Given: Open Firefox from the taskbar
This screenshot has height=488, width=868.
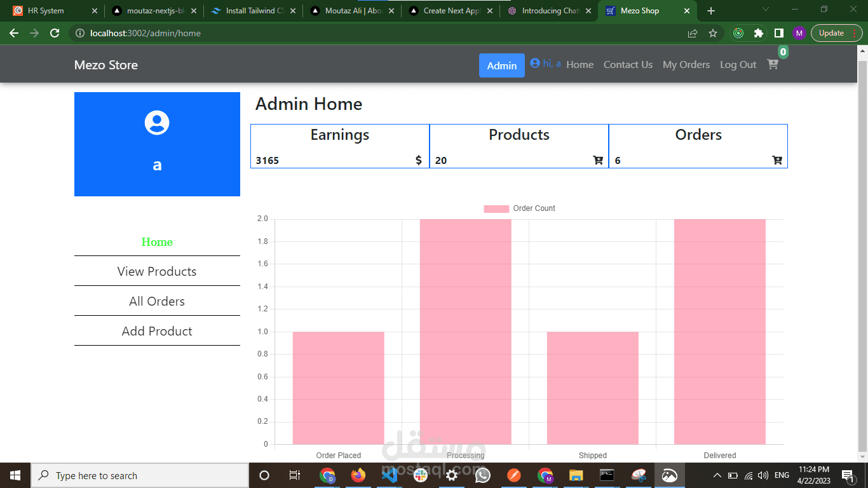Looking at the screenshot, I should tap(358, 475).
